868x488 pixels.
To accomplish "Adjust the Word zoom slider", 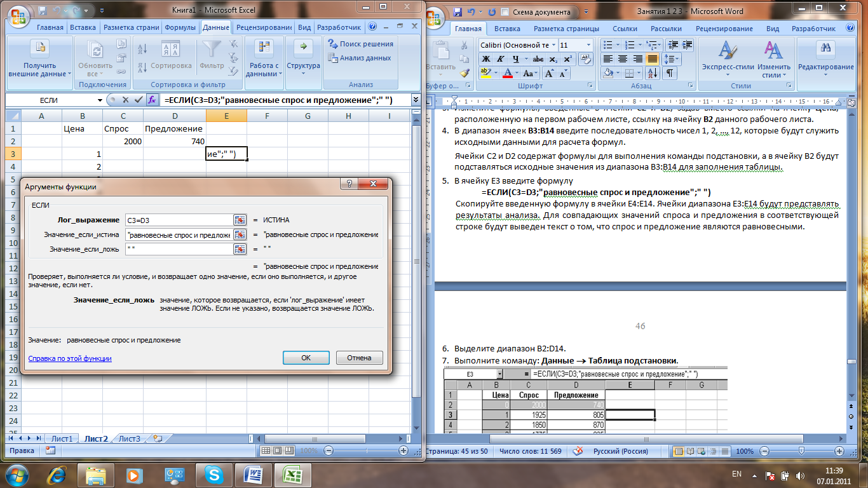I will coord(800,451).
